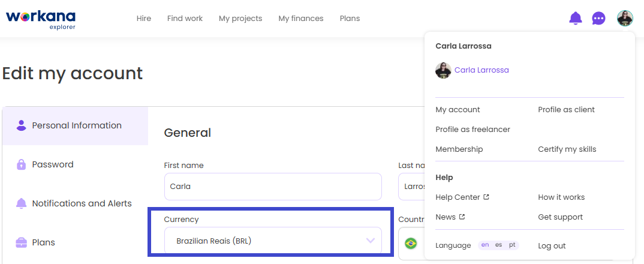Viewport: 644px width, 264px height.
Task: Switch language to es
Action: coord(499,245)
